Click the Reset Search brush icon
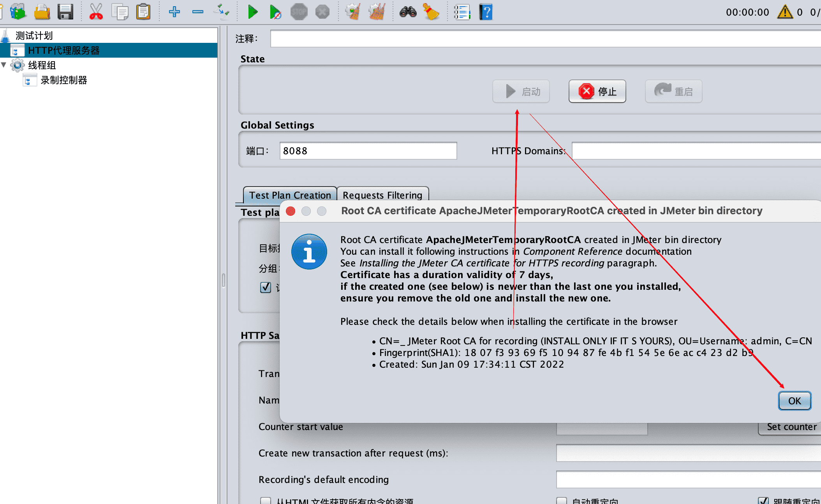This screenshot has width=821, height=504. click(x=431, y=12)
